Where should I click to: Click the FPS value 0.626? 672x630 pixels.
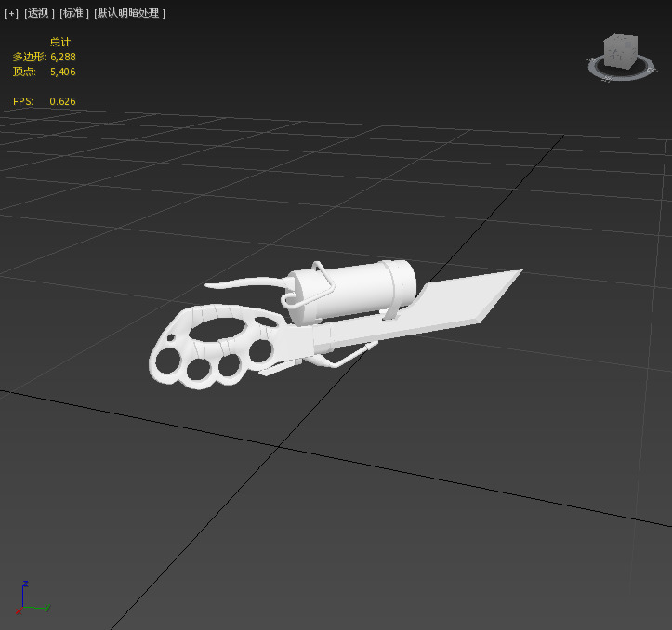(x=62, y=101)
